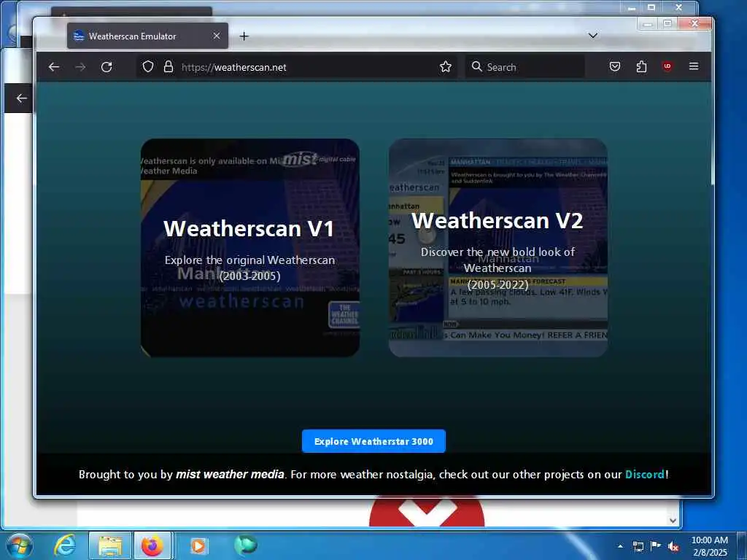Click Explore Weatherstar 3000 button

373,441
